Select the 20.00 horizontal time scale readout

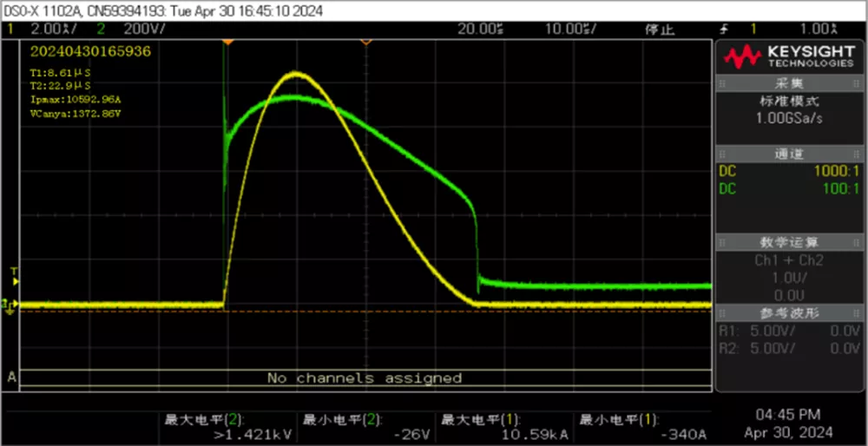tap(481, 30)
